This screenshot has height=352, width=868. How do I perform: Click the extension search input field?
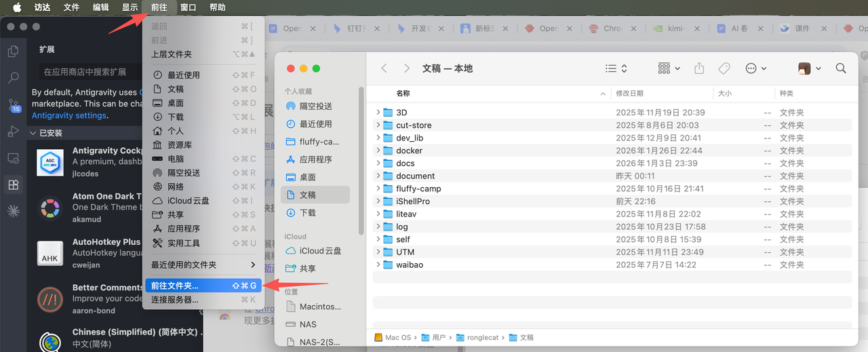[x=88, y=71]
